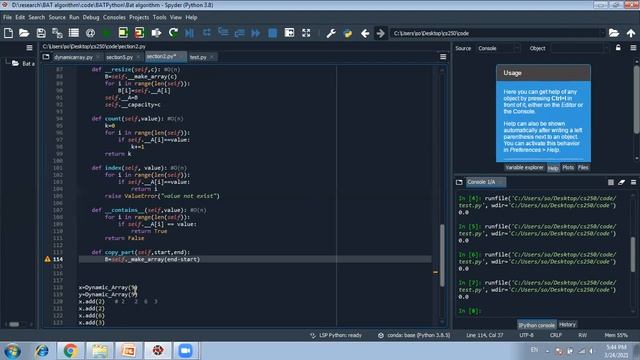Viewport: 640px width, 360px height.
Task: Open the Projects menu
Action: pyautogui.click(x=139, y=17)
